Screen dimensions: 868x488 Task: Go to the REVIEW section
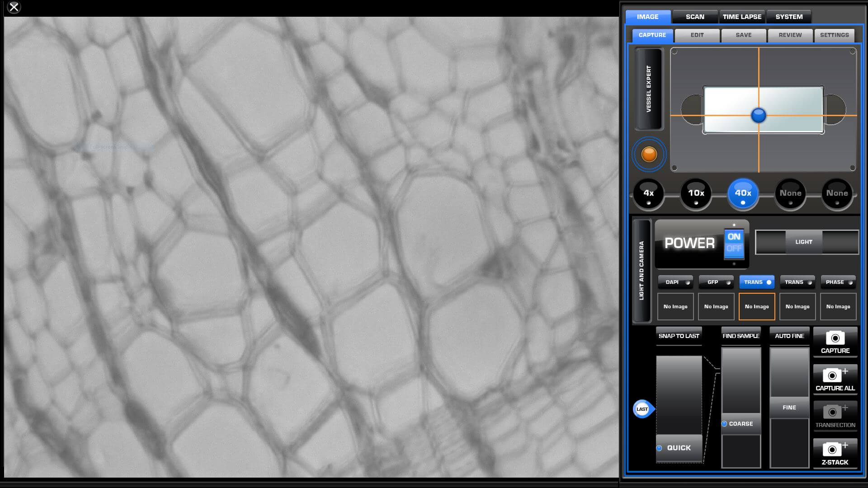790,35
